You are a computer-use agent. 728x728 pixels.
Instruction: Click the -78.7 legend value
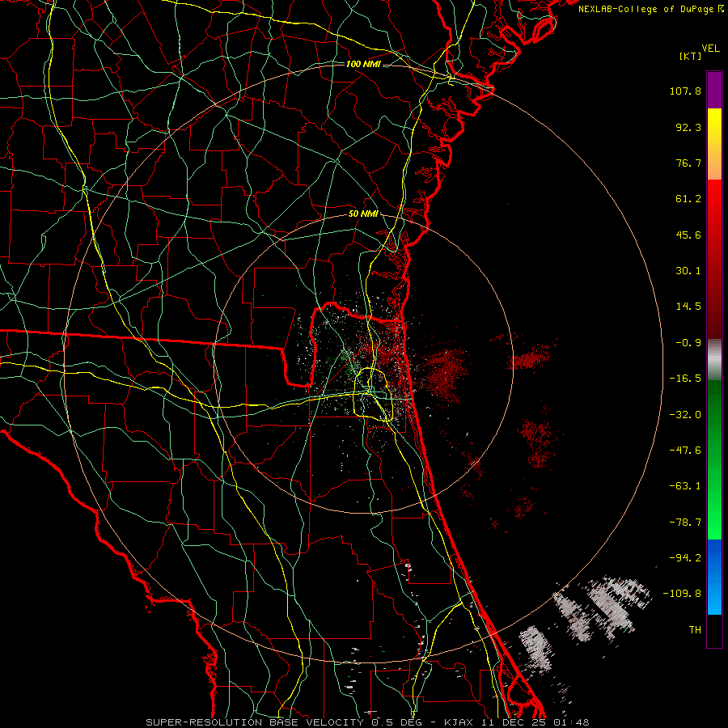[x=685, y=523]
